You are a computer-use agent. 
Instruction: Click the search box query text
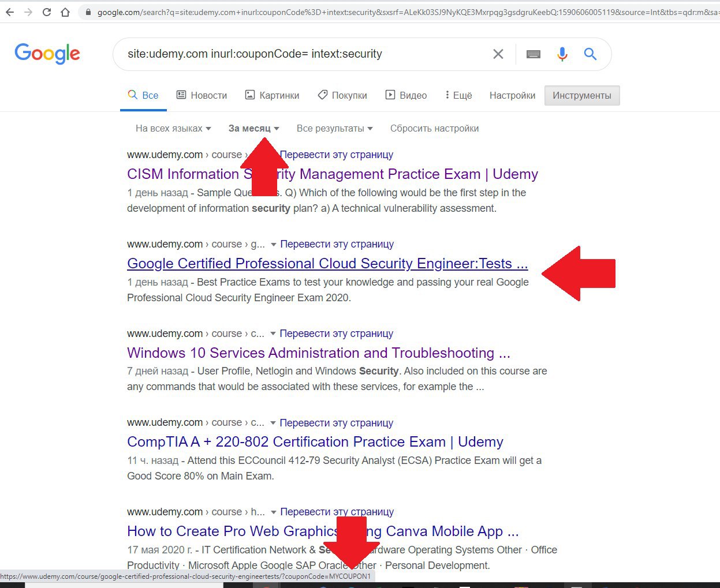[x=255, y=54]
